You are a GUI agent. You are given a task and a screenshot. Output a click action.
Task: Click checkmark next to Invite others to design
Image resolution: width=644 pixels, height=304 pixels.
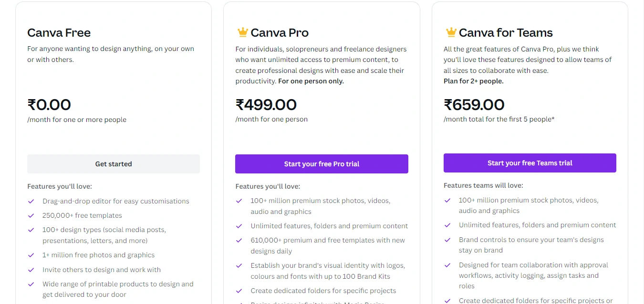click(x=31, y=270)
